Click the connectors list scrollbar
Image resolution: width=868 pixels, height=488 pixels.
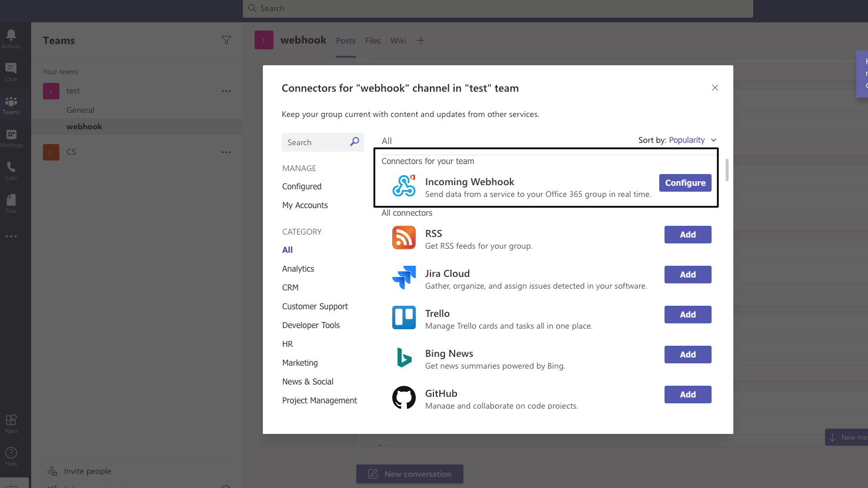[727, 170]
